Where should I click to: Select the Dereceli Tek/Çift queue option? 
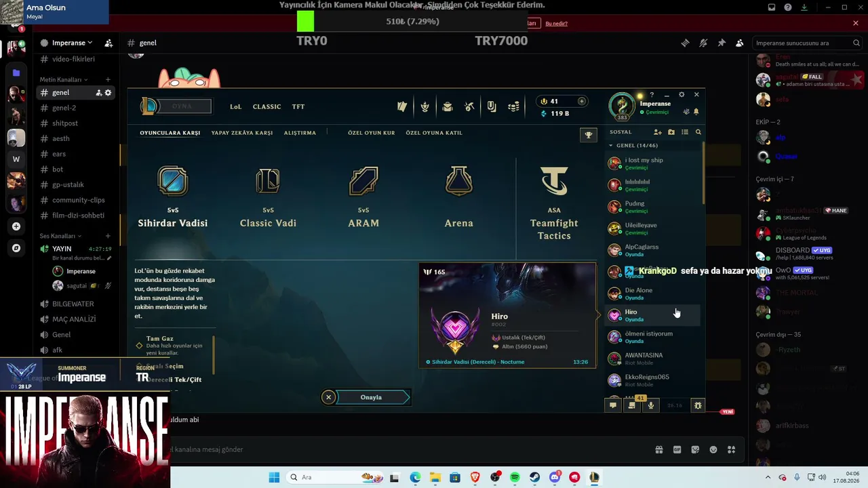pyautogui.click(x=175, y=380)
